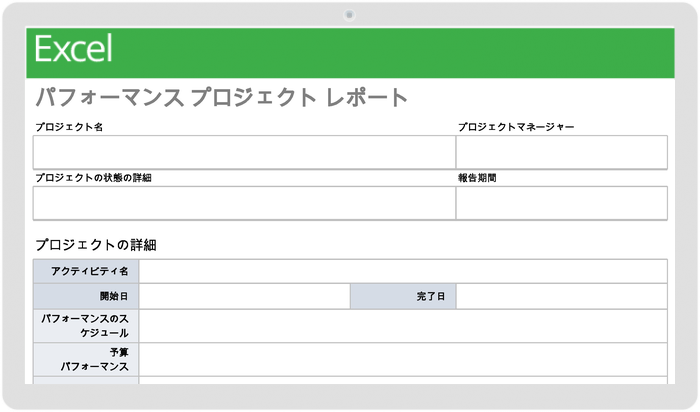Image resolution: width=700 pixels, height=412 pixels.
Task: Click the プロジェクトの状態の詳細 field label
Action: 93,178
